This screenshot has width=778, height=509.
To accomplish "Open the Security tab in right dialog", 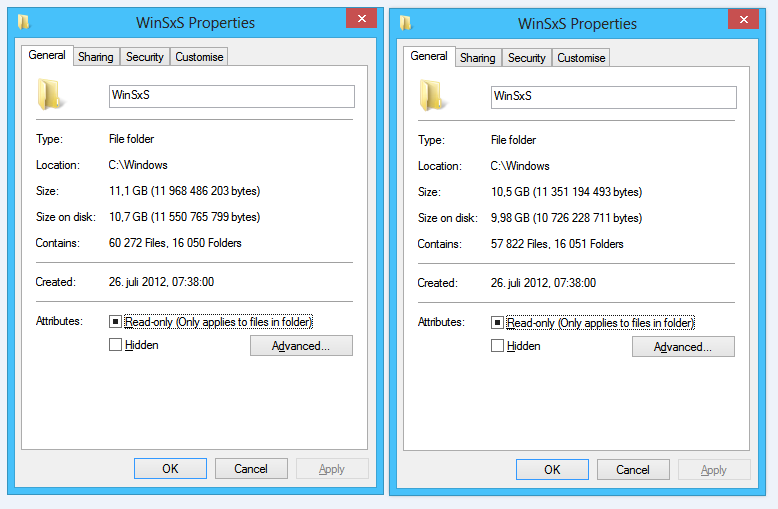I will click(x=527, y=58).
